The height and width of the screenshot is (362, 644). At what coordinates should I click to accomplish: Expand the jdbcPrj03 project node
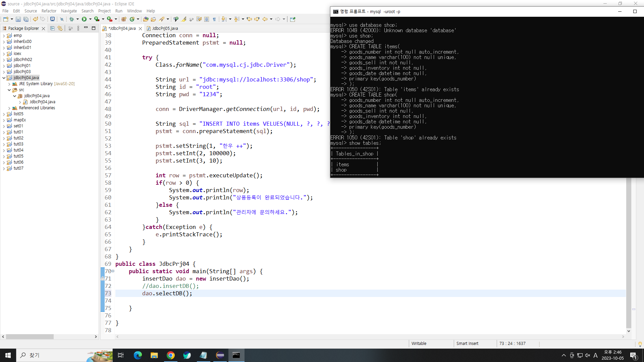[x=4, y=72]
